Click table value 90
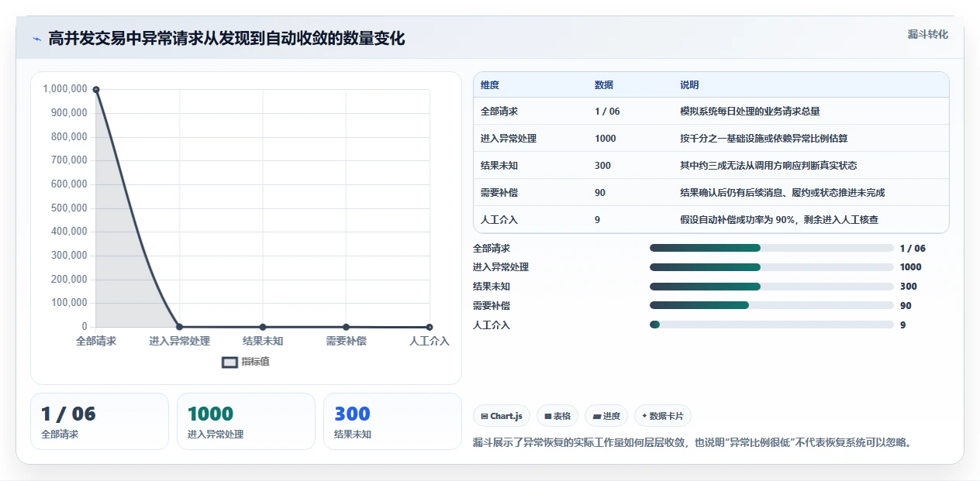This screenshot has width=980, height=481. [600, 193]
